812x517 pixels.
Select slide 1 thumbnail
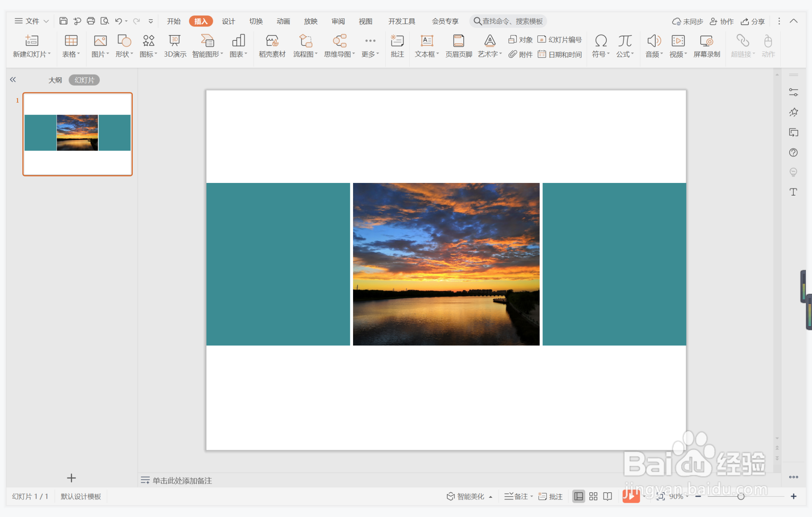point(77,134)
